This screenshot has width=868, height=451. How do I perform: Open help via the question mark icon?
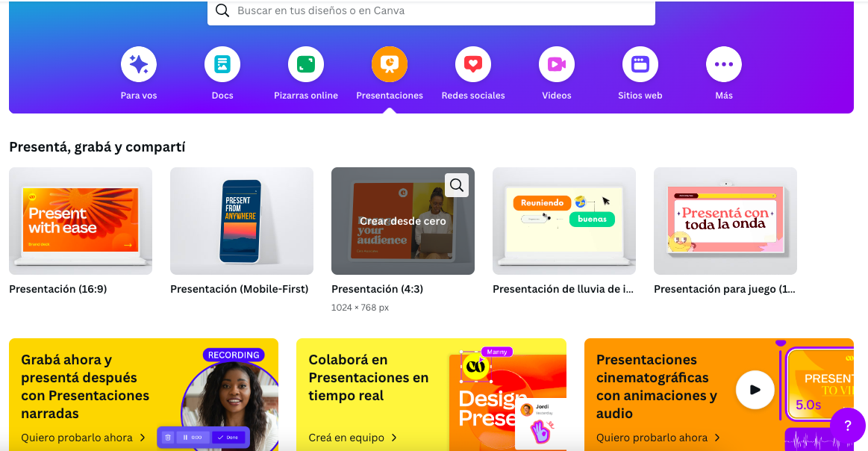(x=848, y=426)
